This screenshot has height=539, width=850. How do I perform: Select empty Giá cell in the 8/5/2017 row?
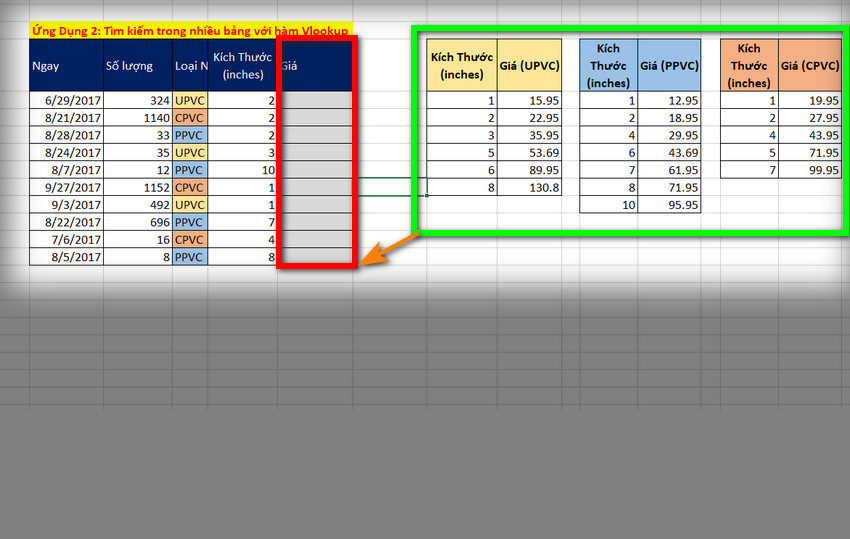(315, 257)
